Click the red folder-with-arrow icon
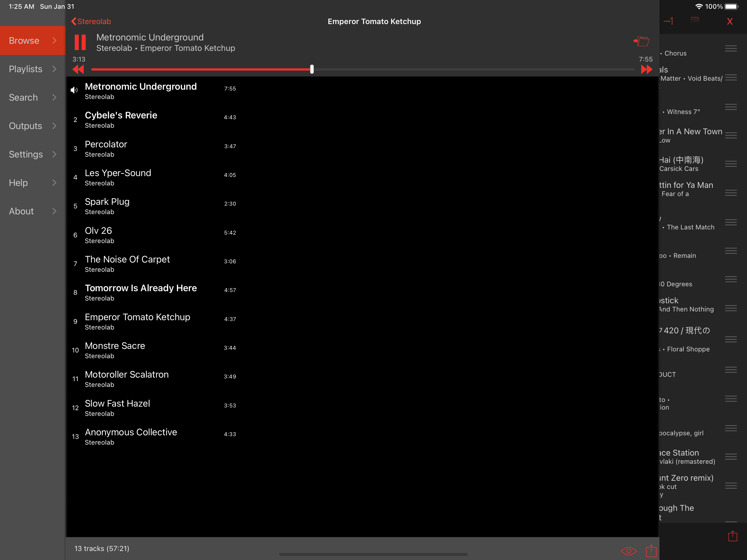The width and height of the screenshot is (747, 560). [x=641, y=42]
